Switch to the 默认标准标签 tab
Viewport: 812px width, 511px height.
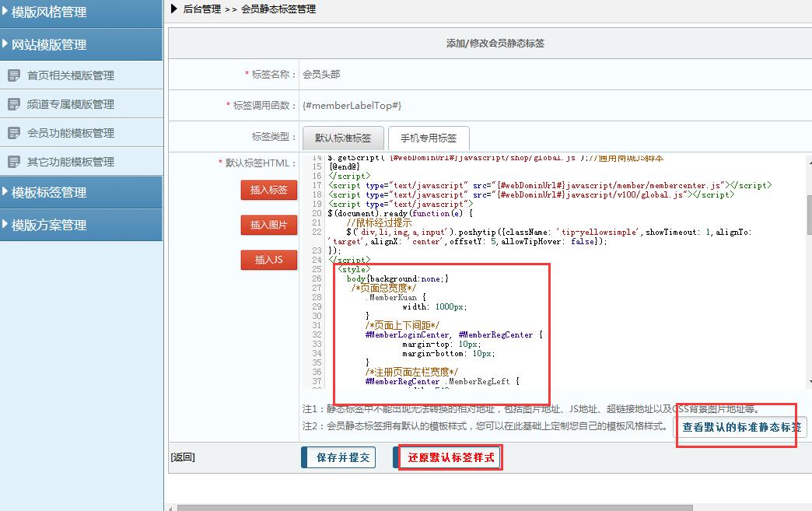coord(342,138)
